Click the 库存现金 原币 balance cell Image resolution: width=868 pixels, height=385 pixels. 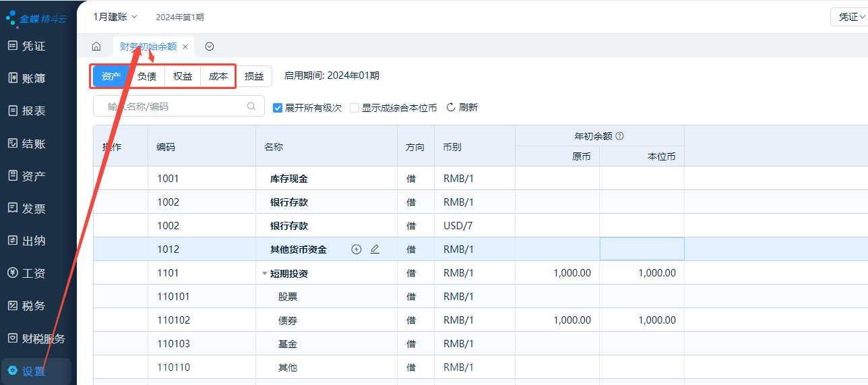pyautogui.click(x=557, y=179)
